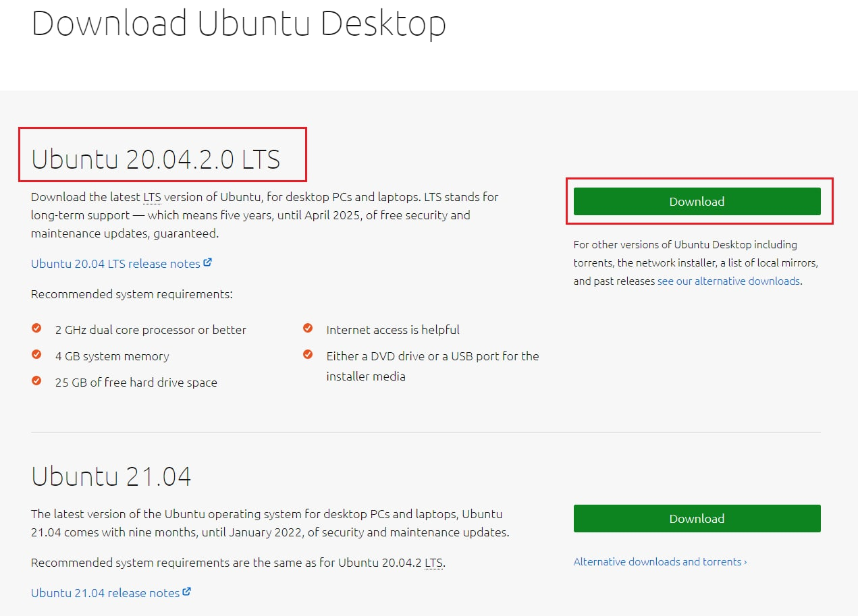Click checkmark icon next to Internet access
The height and width of the screenshot is (616, 858).
point(308,329)
